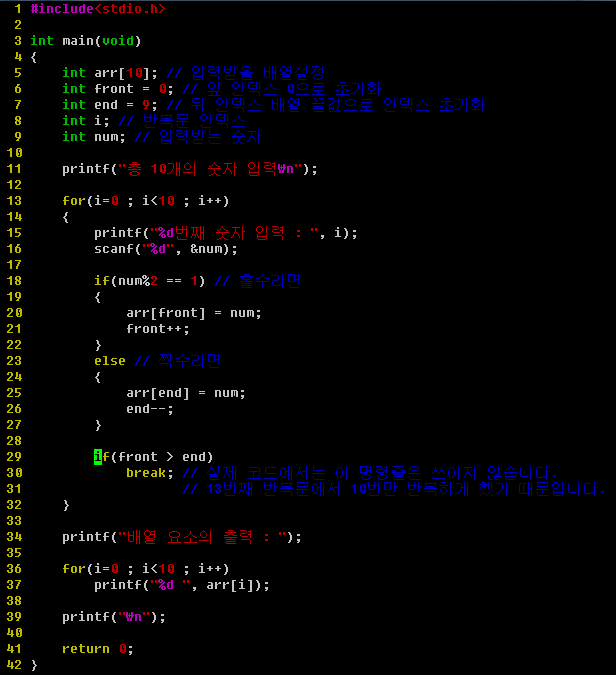Click the printf on line 11

coord(190,169)
